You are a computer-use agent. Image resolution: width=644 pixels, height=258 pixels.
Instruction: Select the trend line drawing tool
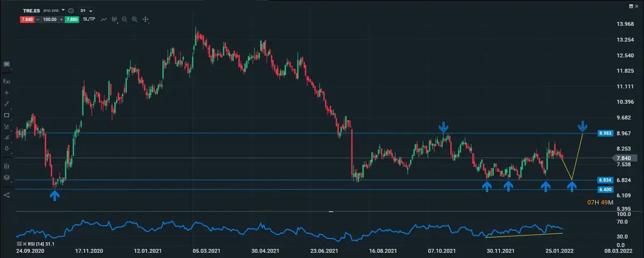click(x=6, y=104)
